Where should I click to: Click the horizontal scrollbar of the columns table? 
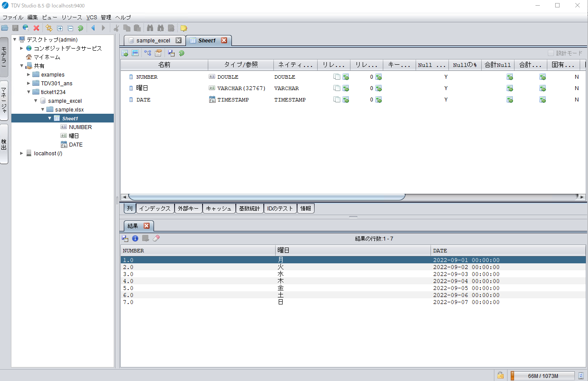tap(267, 197)
